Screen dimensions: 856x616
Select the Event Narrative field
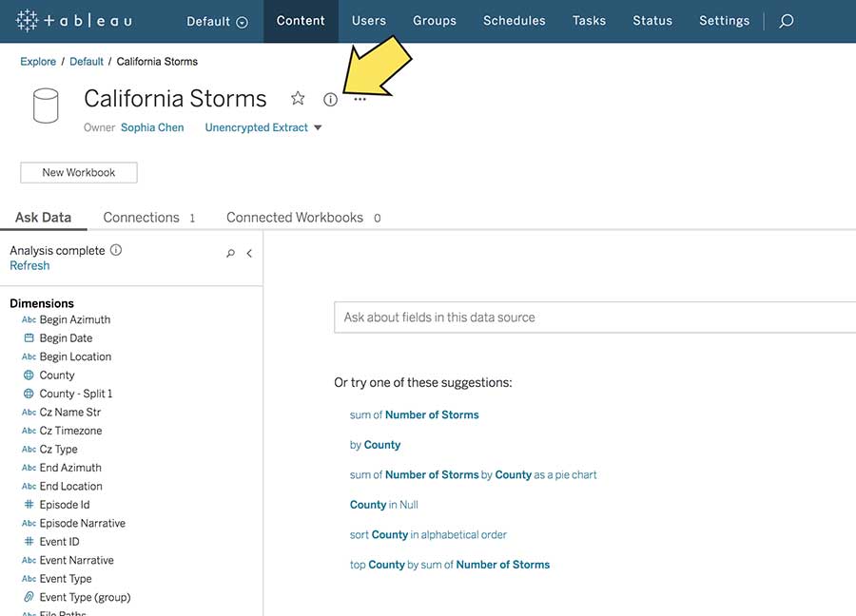(x=76, y=560)
